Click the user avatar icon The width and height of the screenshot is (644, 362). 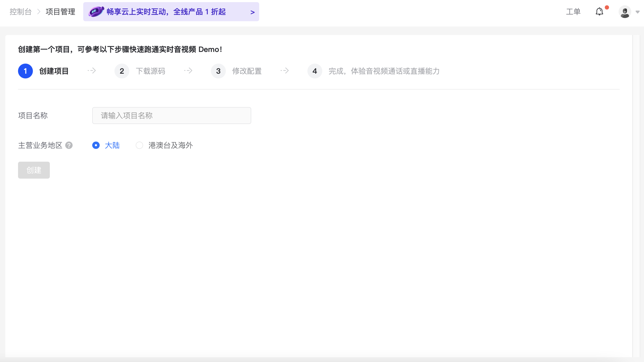[625, 12]
